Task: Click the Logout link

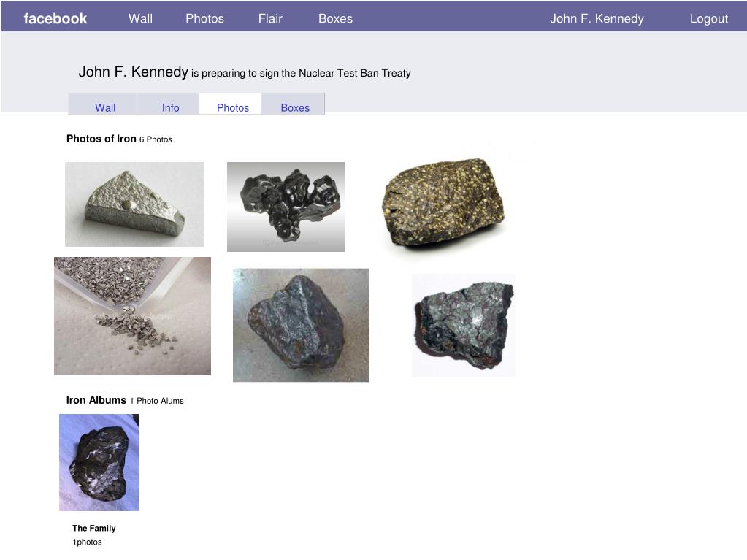Action: [x=709, y=19]
